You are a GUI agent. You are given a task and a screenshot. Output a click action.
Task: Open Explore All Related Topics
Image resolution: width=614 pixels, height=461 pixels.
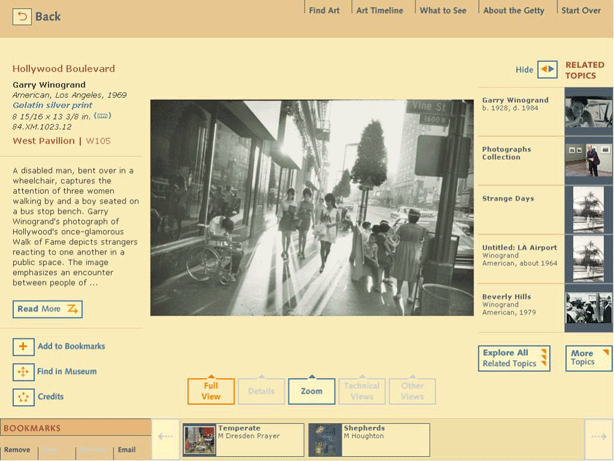click(514, 358)
